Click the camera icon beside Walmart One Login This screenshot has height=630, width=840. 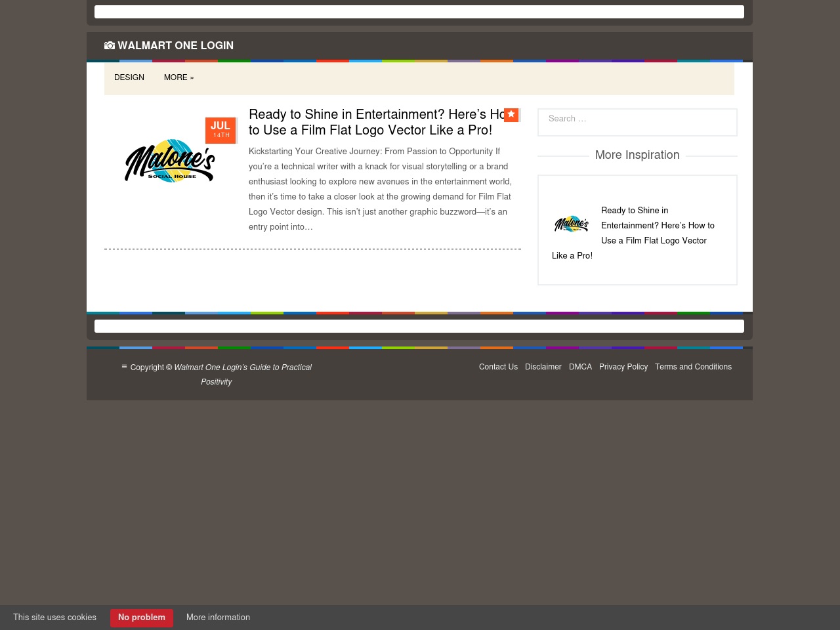click(x=110, y=46)
